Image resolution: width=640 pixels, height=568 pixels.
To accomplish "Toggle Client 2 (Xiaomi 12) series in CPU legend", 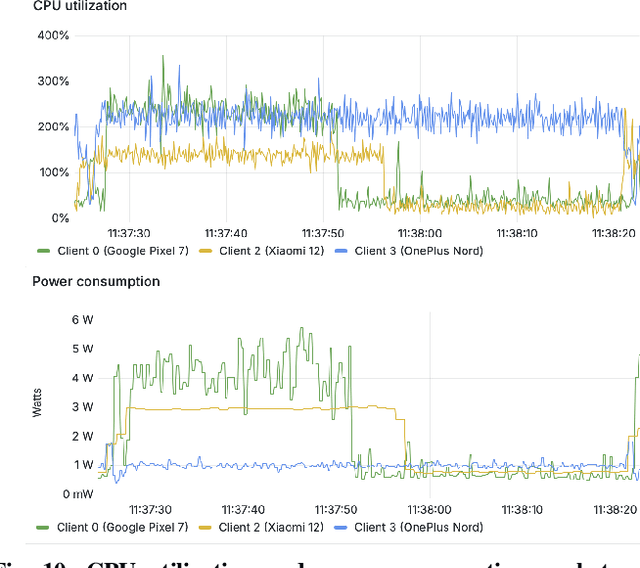I will [271, 251].
